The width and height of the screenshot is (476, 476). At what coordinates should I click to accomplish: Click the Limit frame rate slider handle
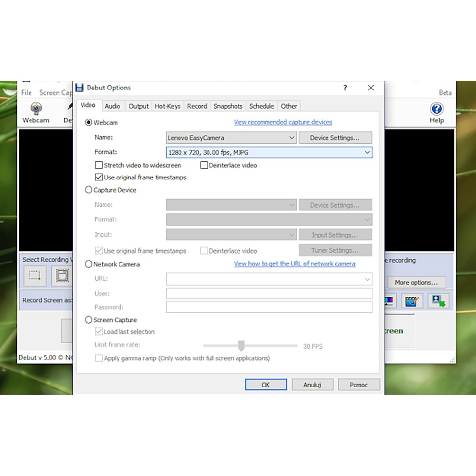point(241,346)
